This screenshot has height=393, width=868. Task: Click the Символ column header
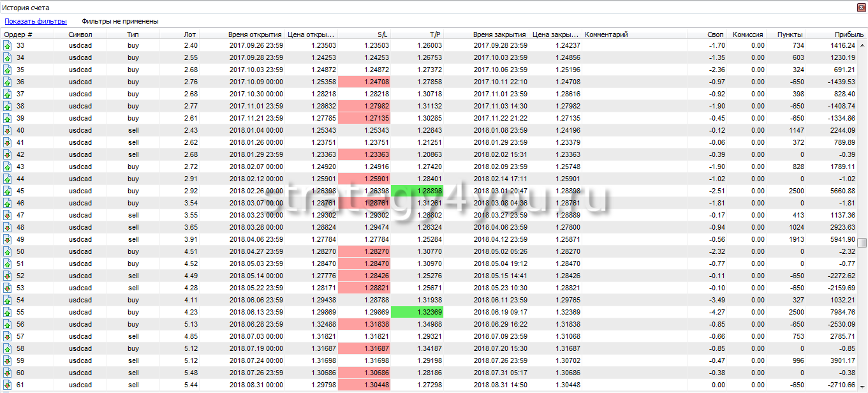click(x=80, y=34)
